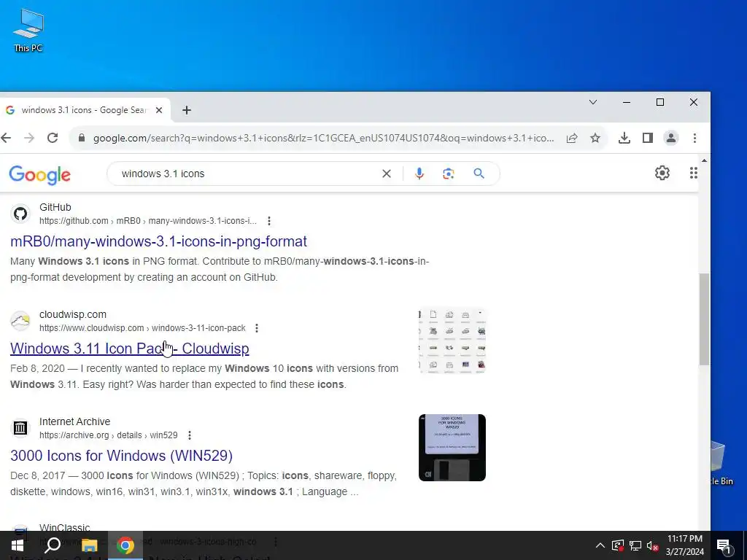The width and height of the screenshot is (747, 560).
Task: Click the github.com mRB0 URL breadcrumb
Action: coord(147,221)
